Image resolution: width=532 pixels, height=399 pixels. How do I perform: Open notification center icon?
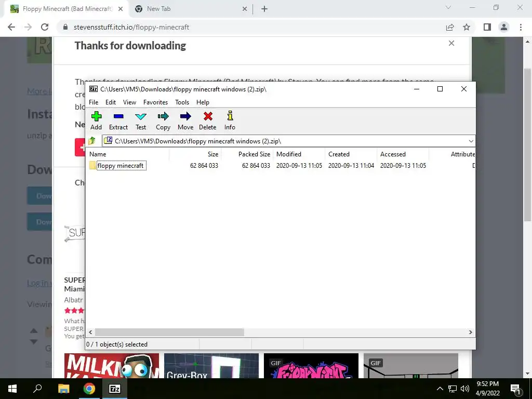(x=515, y=389)
